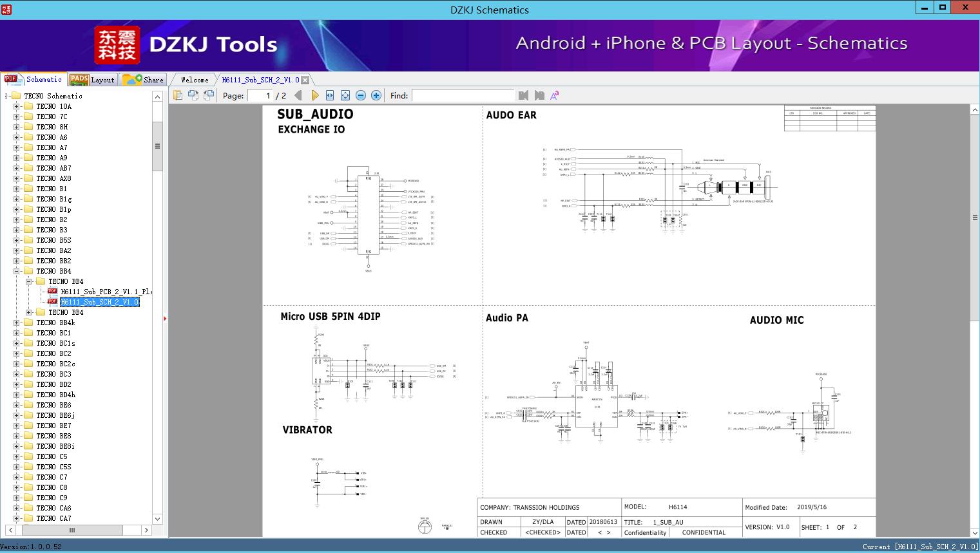This screenshot has height=553, width=980.
Task: Click the Find text field
Action: point(463,95)
